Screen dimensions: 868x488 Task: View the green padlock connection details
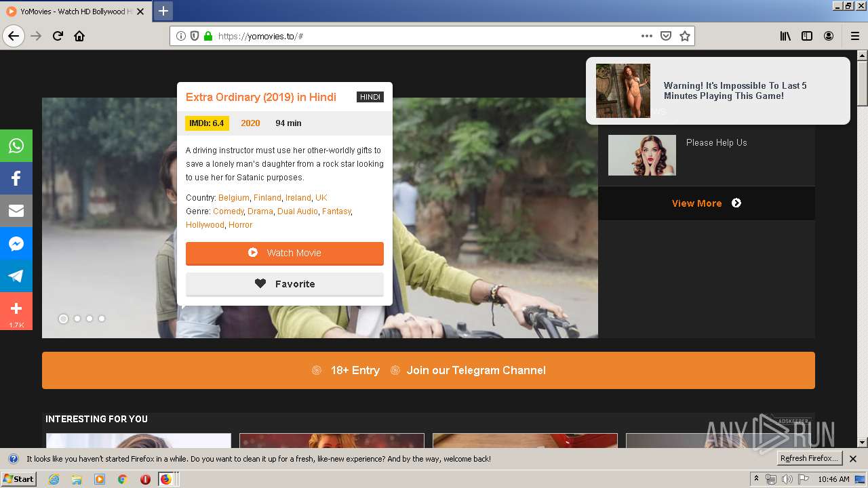(208, 36)
